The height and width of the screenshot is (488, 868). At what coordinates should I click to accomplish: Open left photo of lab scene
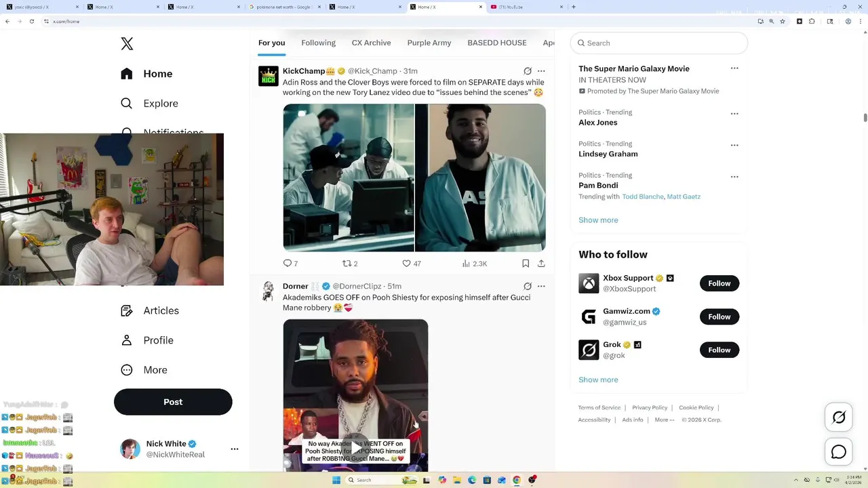pos(349,178)
